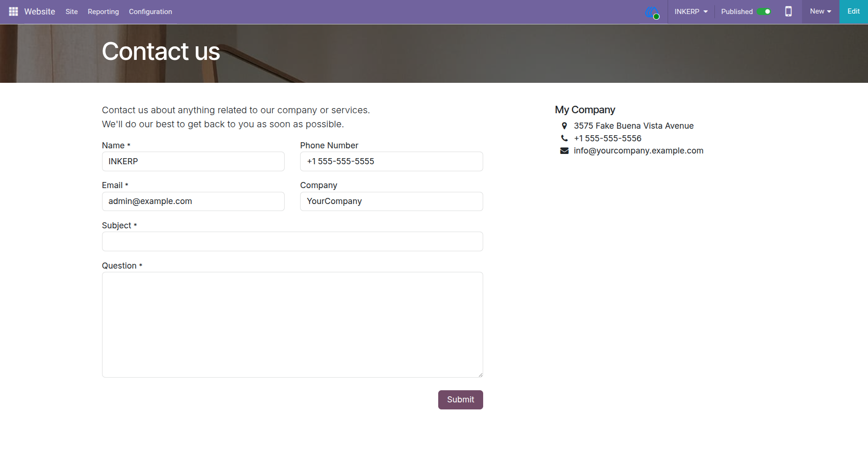The height and width of the screenshot is (452, 868).
Task: Click the map marker address icon
Action: [565, 125]
